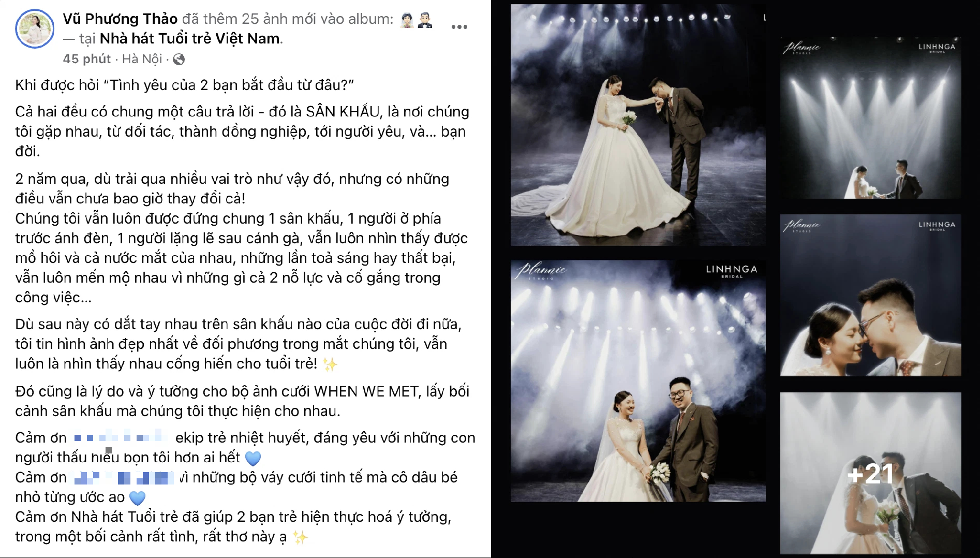Open the distant couple under spotlights photo

(870, 118)
